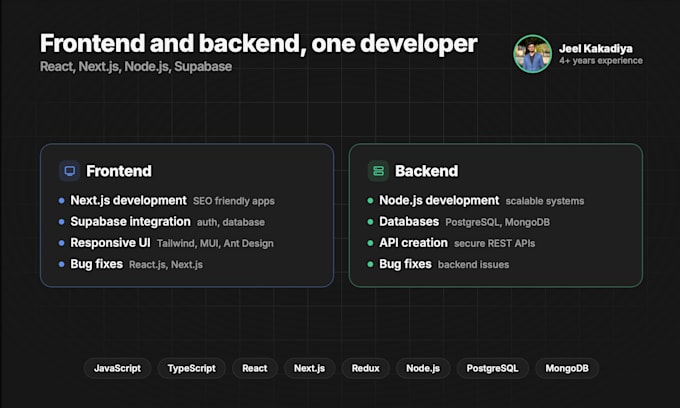Click 'API creation' list item

[413, 243]
